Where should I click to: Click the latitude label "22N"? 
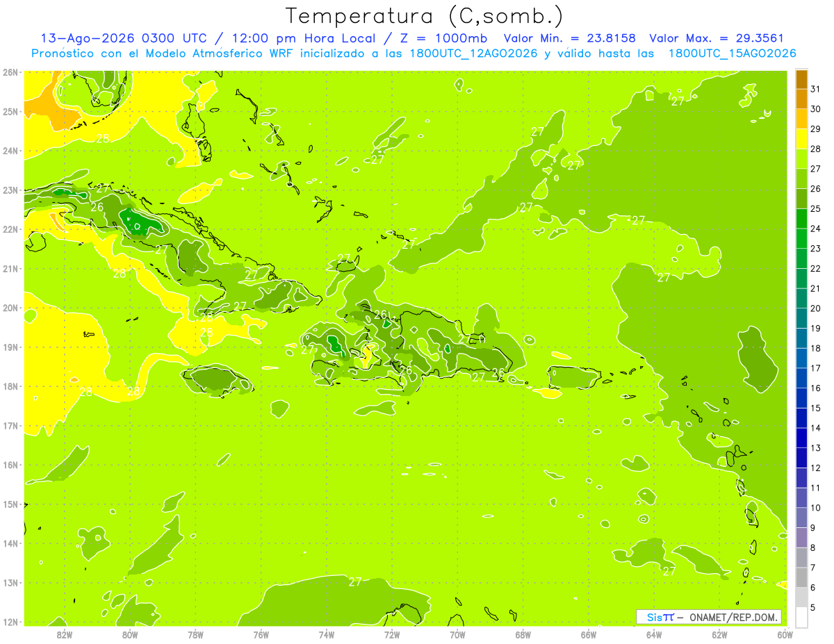[10, 229]
